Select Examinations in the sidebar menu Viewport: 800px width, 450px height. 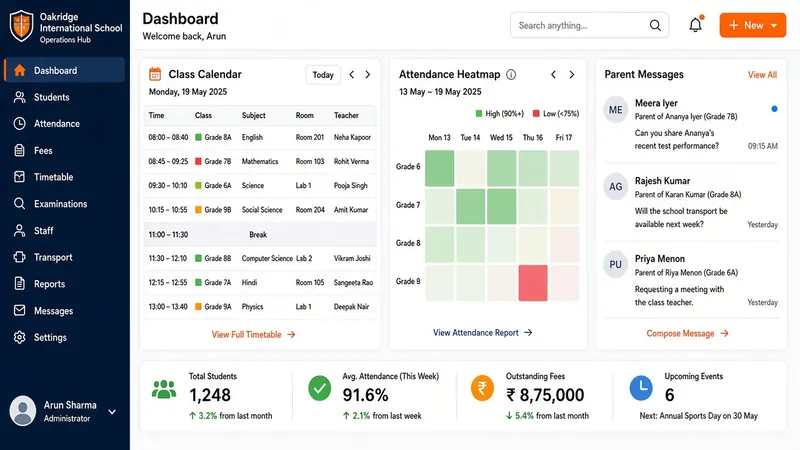tap(64, 204)
